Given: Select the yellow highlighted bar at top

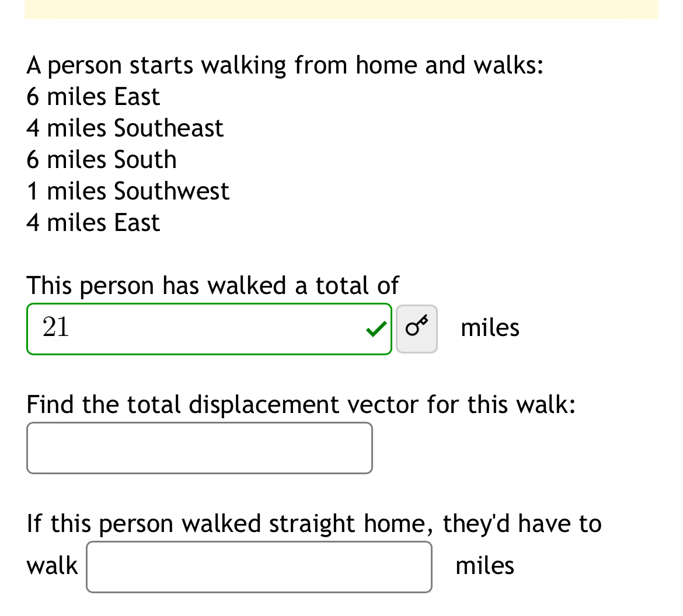Looking at the screenshot, I should pyautogui.click(x=341, y=9).
